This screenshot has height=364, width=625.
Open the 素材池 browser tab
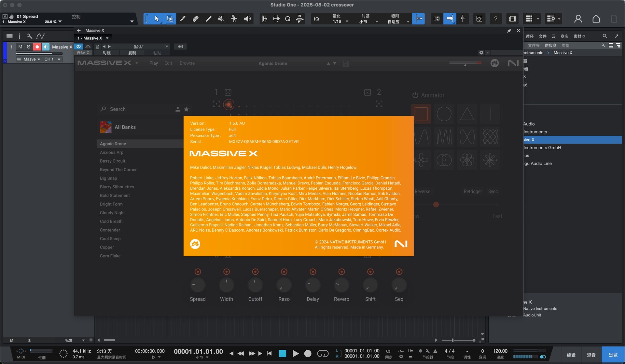579,36
